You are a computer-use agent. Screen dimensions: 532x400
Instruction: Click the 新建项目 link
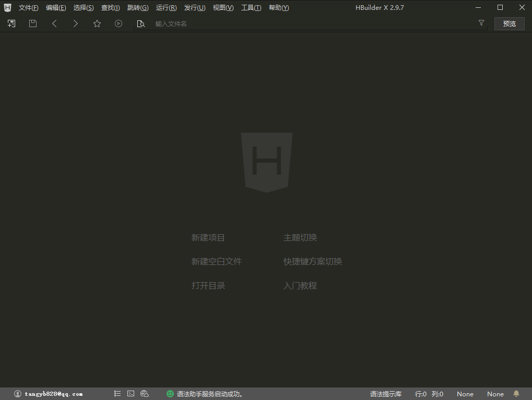pos(208,238)
